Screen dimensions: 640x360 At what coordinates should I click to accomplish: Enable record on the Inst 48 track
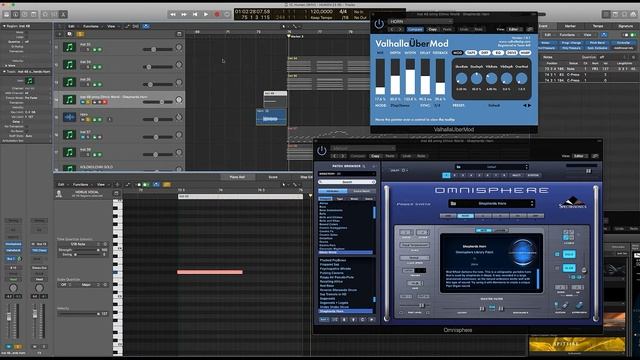[105, 102]
